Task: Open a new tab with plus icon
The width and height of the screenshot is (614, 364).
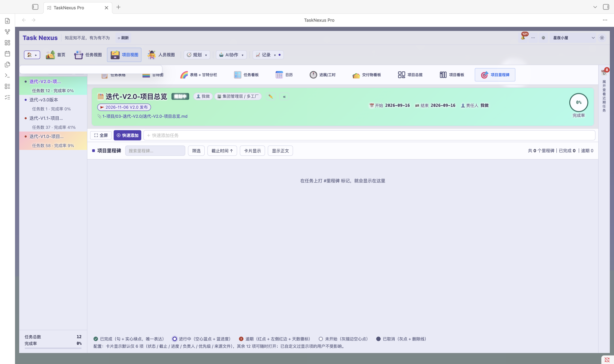Action: pyautogui.click(x=118, y=7)
